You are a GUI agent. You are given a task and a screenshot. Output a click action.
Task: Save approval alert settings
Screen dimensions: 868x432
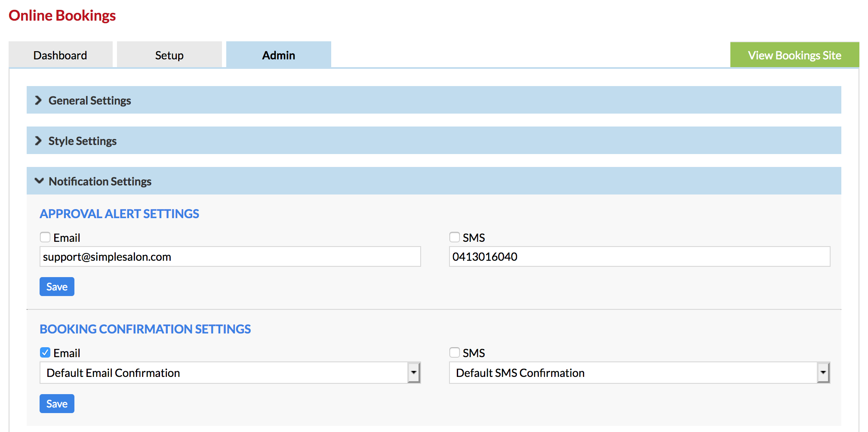[x=57, y=287]
